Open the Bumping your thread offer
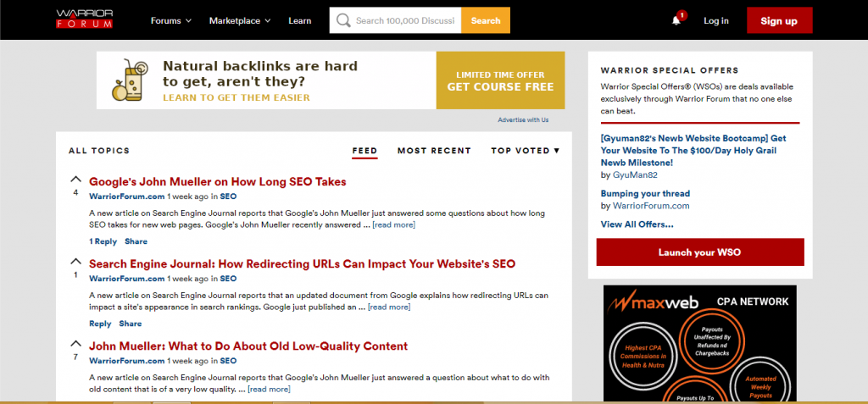The height and width of the screenshot is (404, 868). tap(645, 194)
